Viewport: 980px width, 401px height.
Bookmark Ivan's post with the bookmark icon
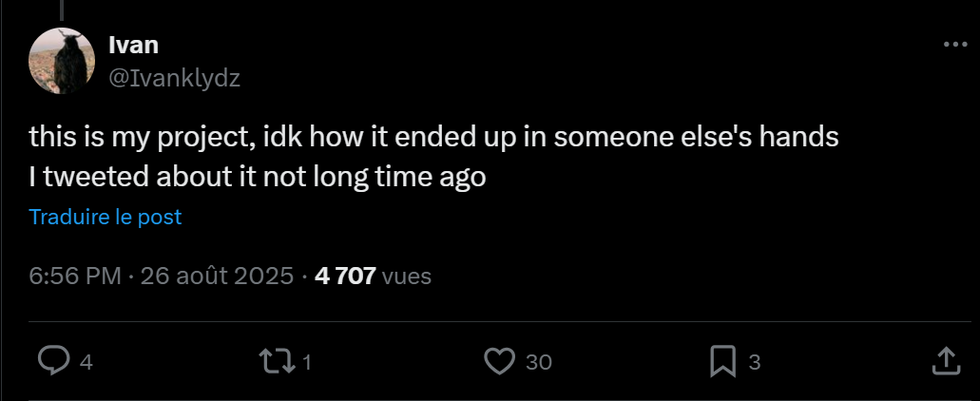(722, 360)
